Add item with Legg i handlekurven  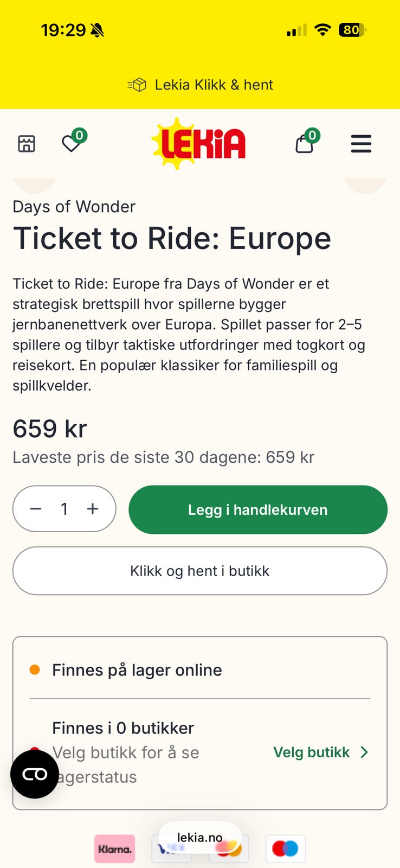point(258,510)
